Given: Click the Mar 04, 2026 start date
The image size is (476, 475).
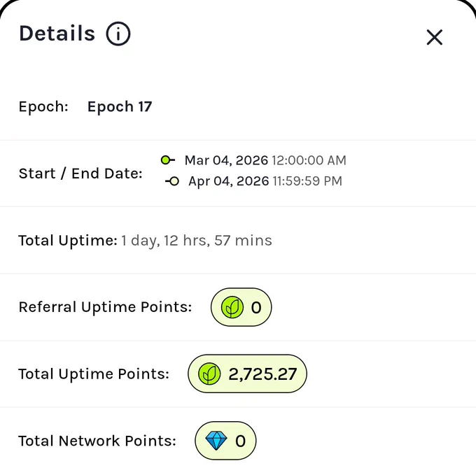Looking at the screenshot, I should pos(227,160).
